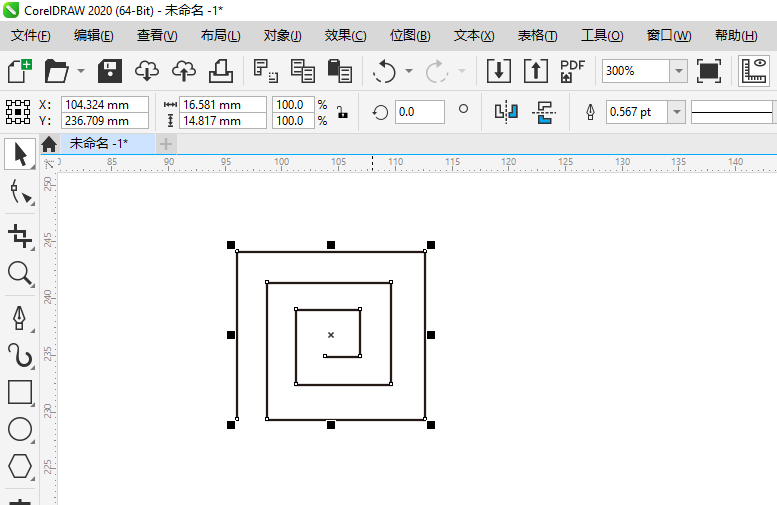Select the Polygon tool
The image size is (777, 505).
20,466
